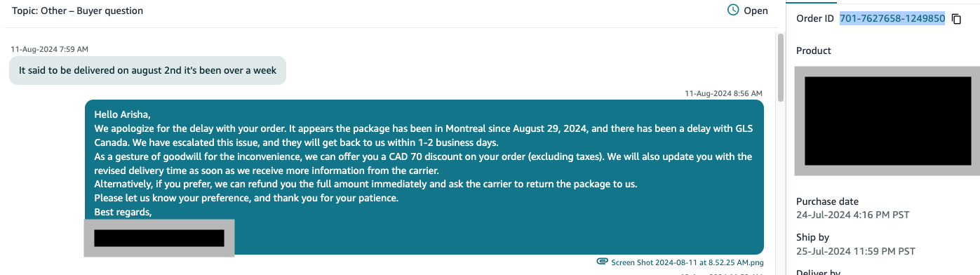This screenshot has width=980, height=275.
Task: Click the redacted signature block in reply
Action: (x=159, y=238)
